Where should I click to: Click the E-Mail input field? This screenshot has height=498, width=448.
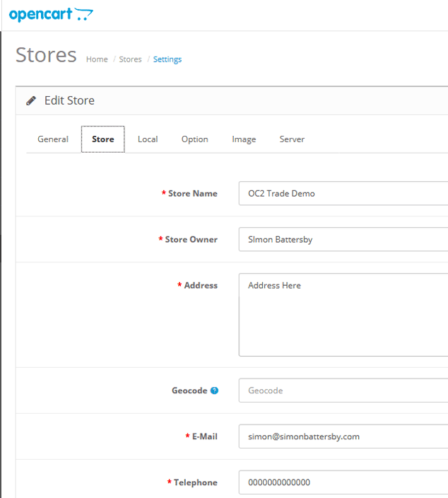343,436
